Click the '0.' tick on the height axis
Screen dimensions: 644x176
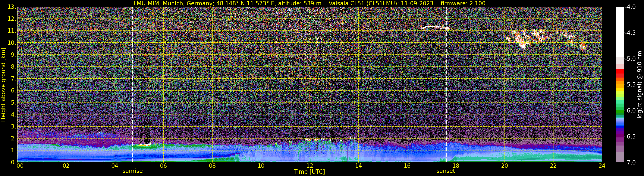pos(13,162)
